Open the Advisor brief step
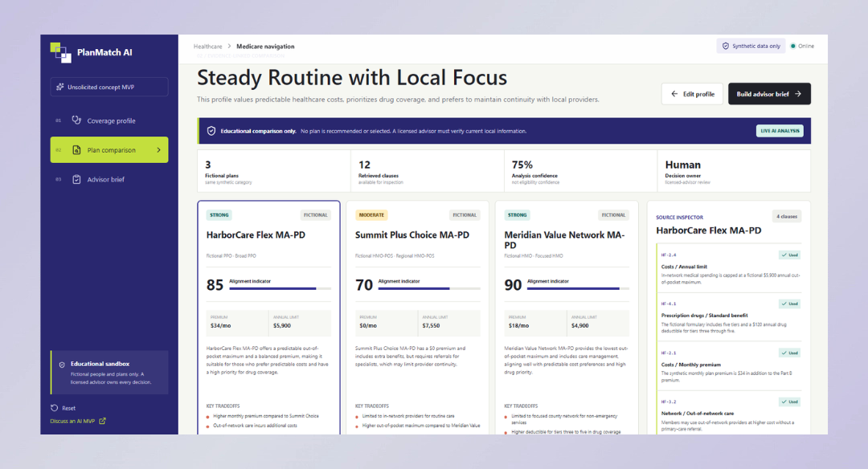The width and height of the screenshot is (868, 469). click(109, 179)
